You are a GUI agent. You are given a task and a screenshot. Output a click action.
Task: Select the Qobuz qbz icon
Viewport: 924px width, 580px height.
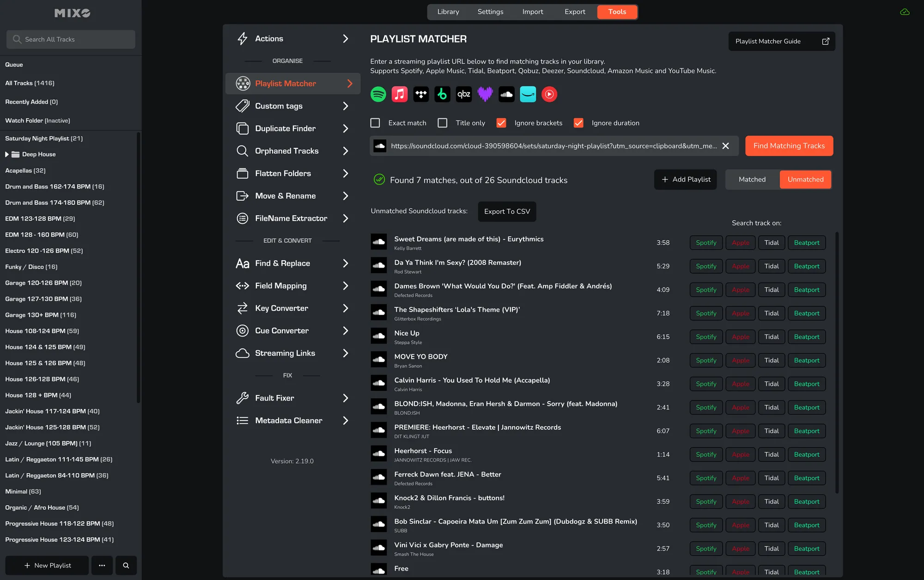(463, 94)
